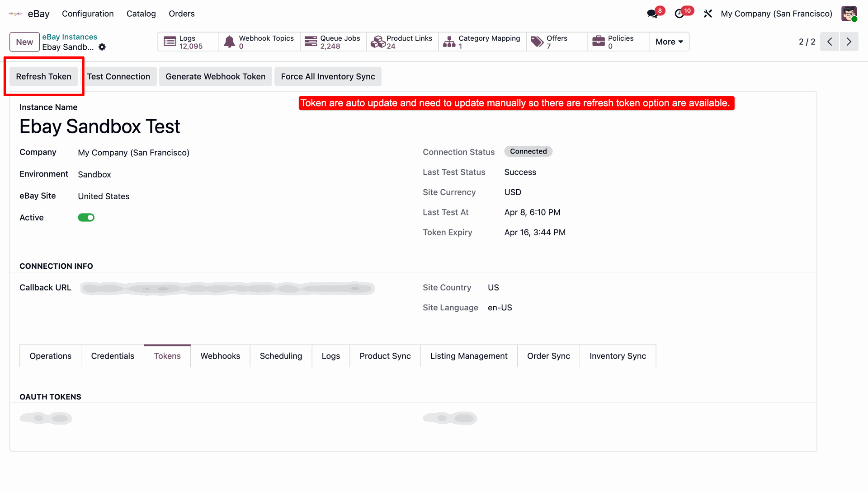Open the Configuration menu
The image size is (868, 491).
click(88, 14)
